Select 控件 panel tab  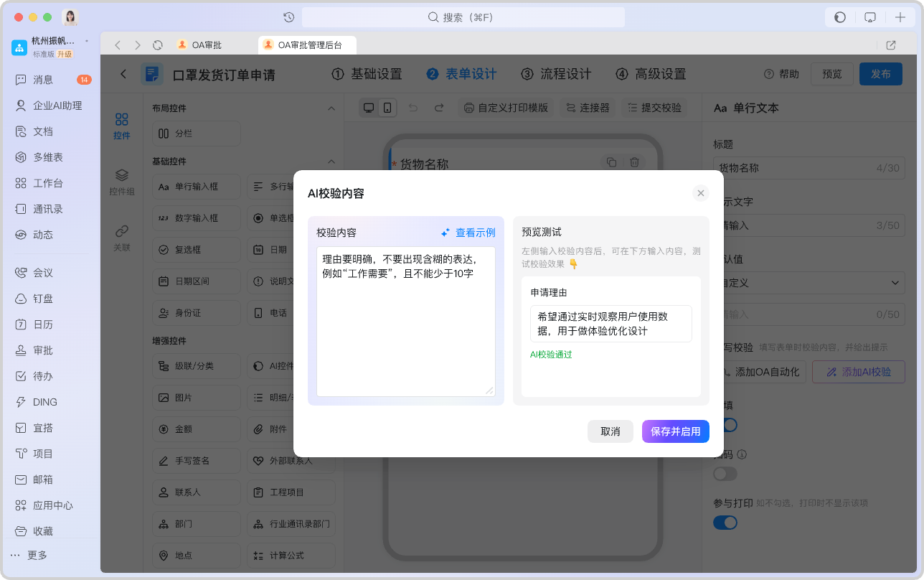[122, 126]
